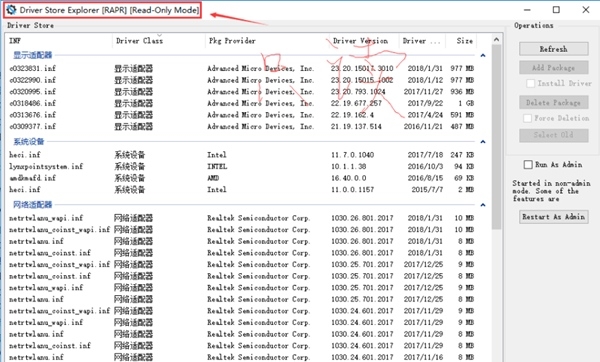Viewport: 600px width, 362px height.
Task: Click version 22.19.677.257 cell
Action: 356,103
